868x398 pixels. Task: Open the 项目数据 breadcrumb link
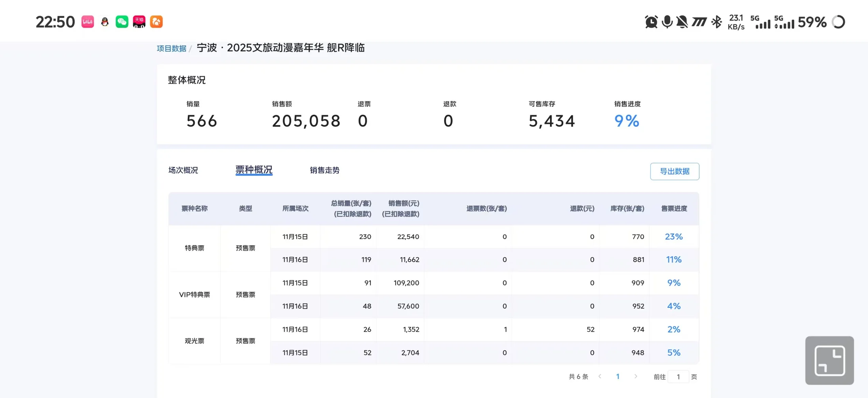[x=172, y=49]
